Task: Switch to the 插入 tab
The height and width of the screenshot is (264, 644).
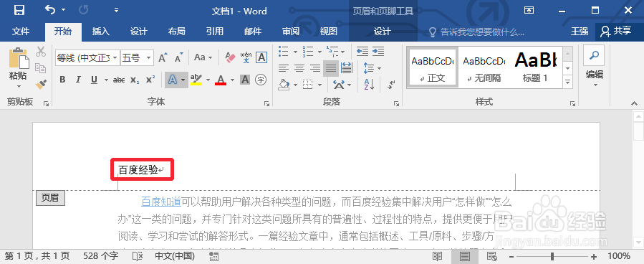Action: pos(100,32)
